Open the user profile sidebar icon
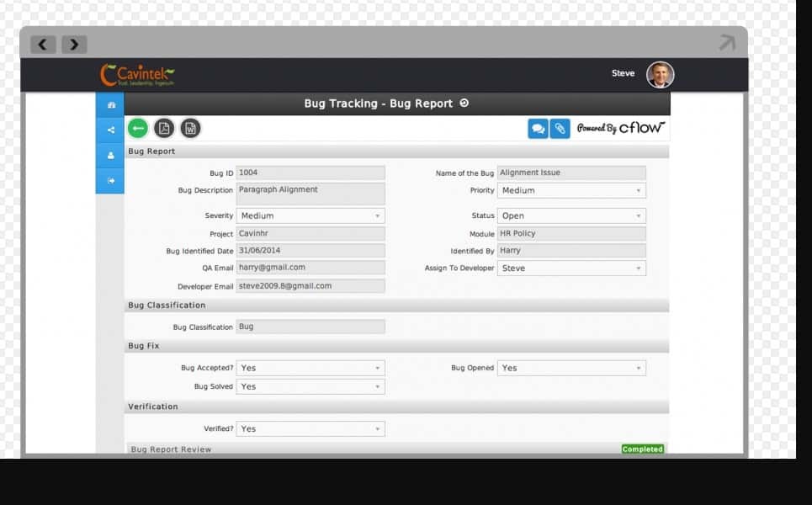 [x=110, y=156]
